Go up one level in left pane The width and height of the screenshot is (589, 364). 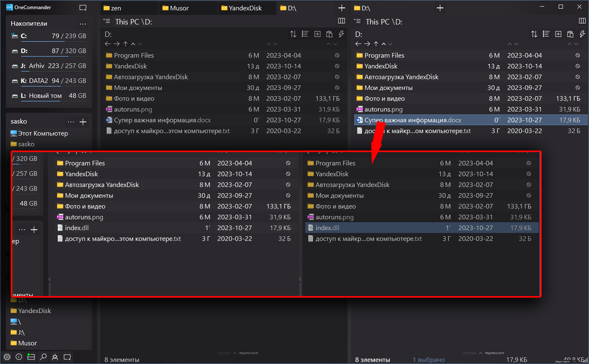click(x=125, y=44)
